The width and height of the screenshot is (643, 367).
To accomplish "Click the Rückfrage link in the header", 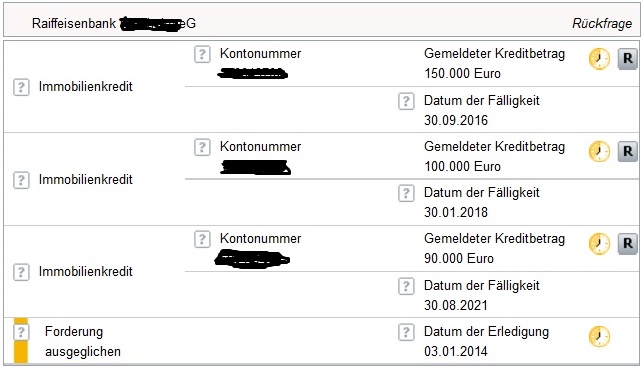I will tap(602, 23).
